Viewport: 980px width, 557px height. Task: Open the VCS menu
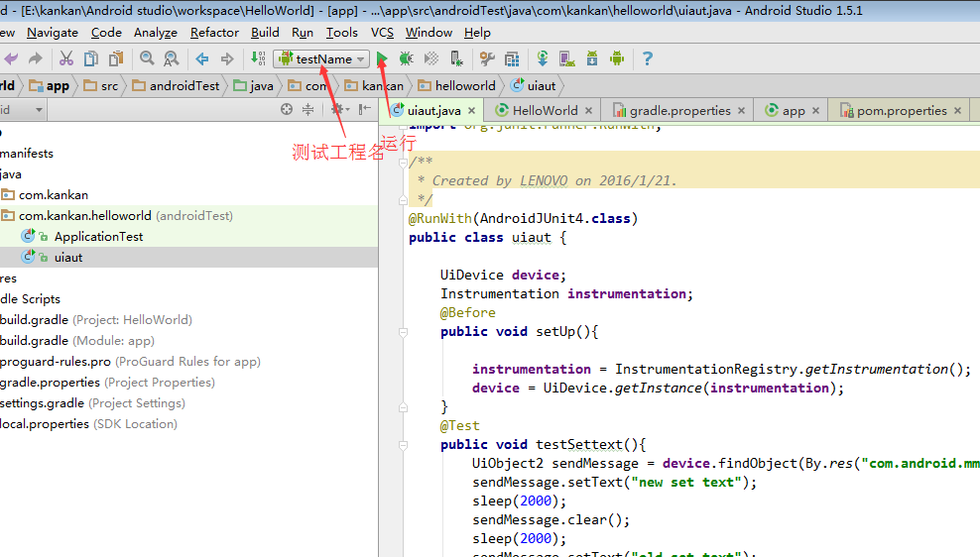[x=382, y=33]
